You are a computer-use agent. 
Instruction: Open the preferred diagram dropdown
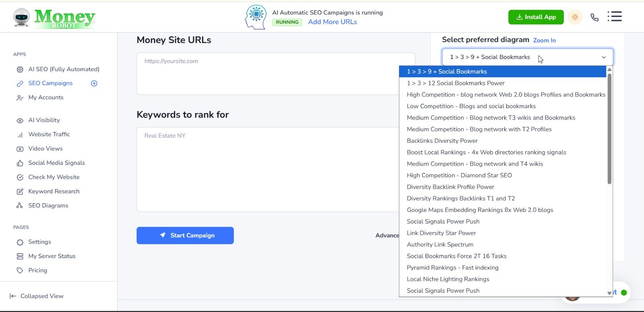coord(527,57)
